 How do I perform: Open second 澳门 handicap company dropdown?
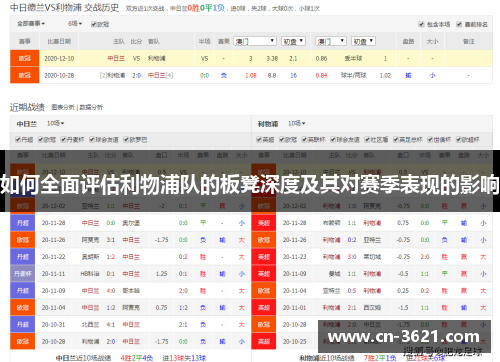click(x=331, y=41)
